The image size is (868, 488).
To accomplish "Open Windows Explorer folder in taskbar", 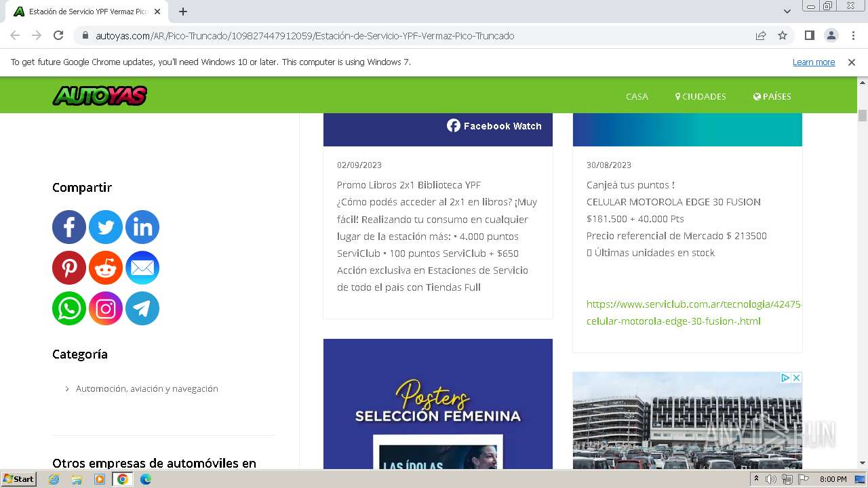I will 77,479.
